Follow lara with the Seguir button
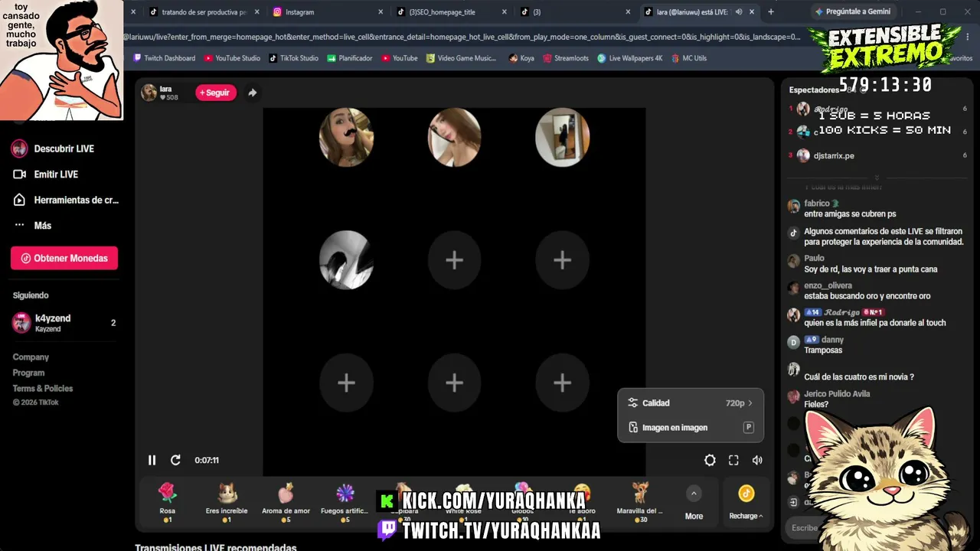This screenshot has height=551, width=980. [215, 93]
